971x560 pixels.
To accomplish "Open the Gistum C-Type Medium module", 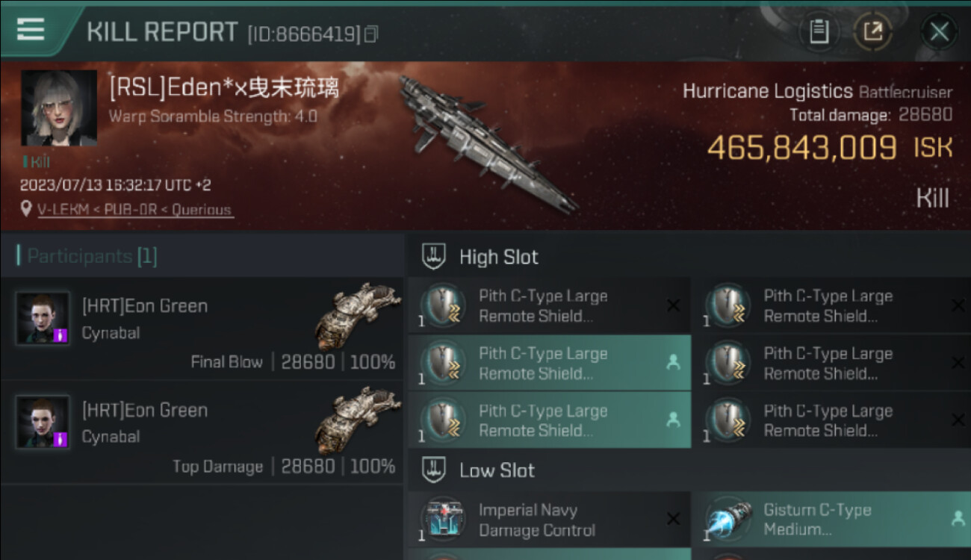I will (831, 520).
